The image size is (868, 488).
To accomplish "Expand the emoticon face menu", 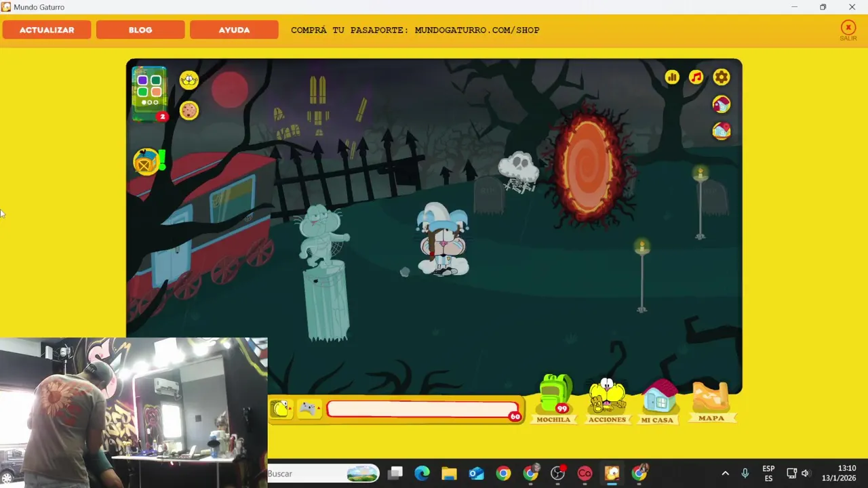I will pyautogui.click(x=281, y=409).
